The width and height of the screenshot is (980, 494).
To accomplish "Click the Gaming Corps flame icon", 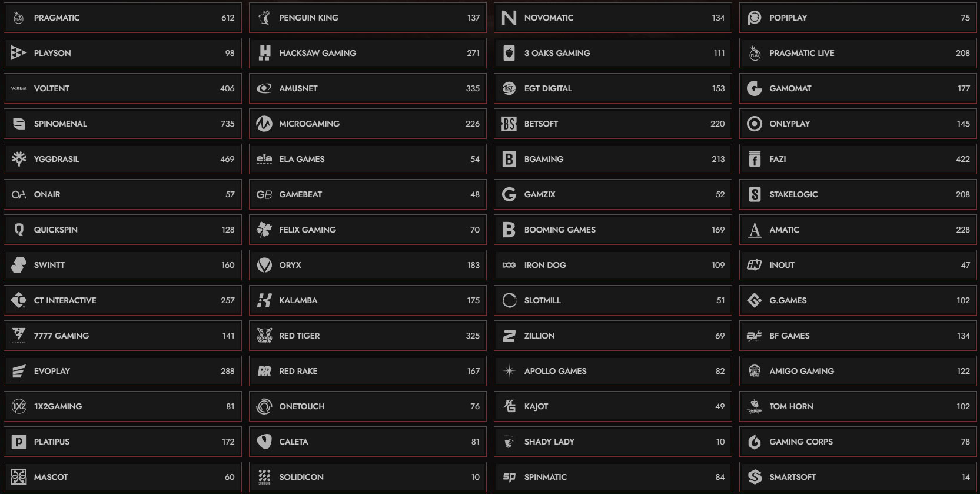I will (755, 442).
